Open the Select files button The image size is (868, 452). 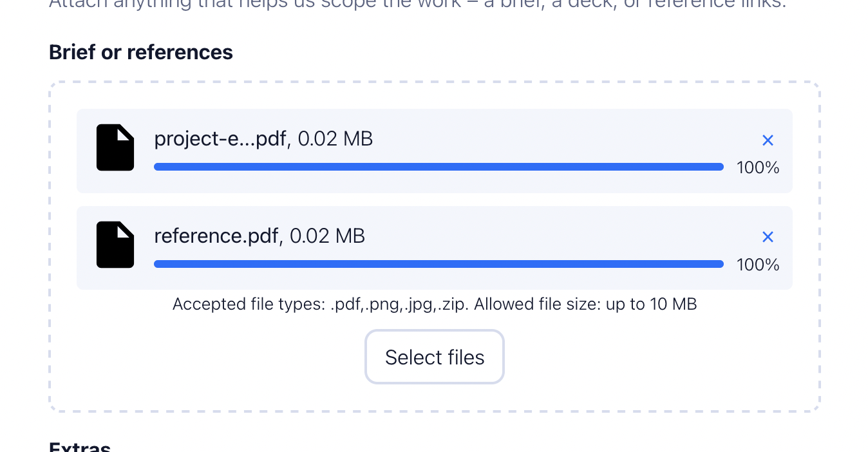435,357
